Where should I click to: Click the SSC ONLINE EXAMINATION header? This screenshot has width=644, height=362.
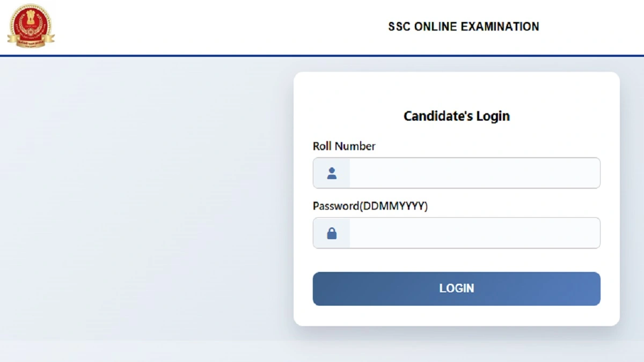coord(464,26)
